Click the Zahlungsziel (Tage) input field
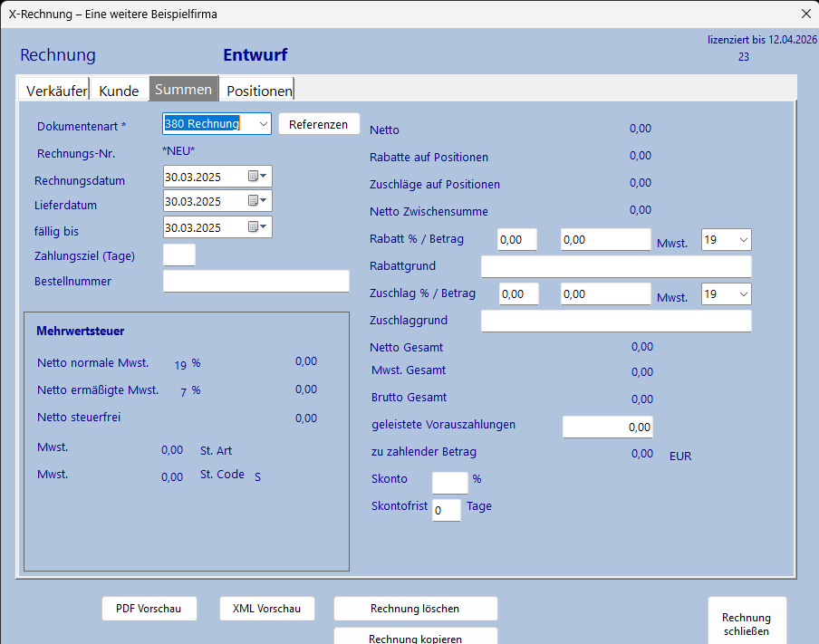The width and height of the screenshot is (819, 644). coord(179,255)
